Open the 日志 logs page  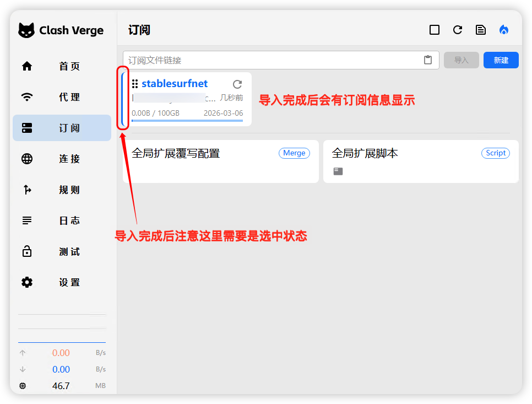62,220
